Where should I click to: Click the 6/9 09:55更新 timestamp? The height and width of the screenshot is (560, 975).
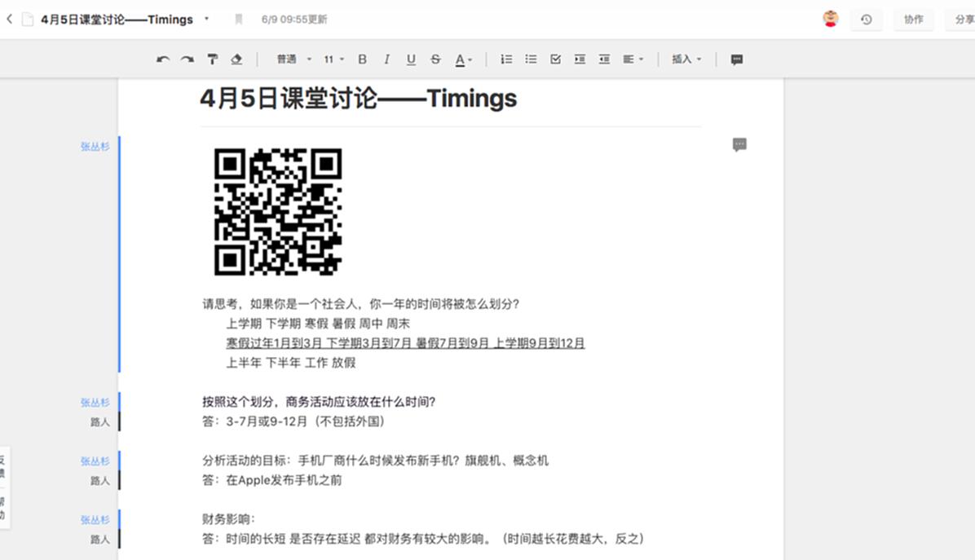pos(294,20)
